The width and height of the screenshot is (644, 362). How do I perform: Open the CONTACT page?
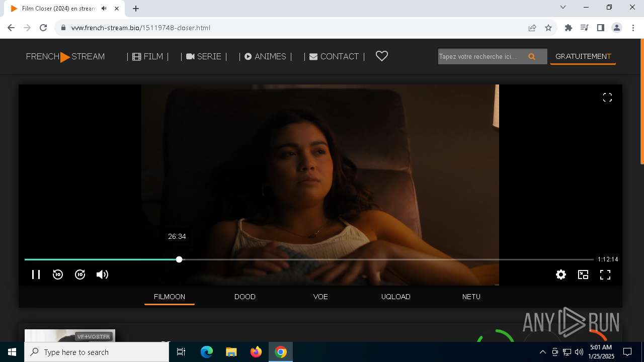(x=334, y=56)
